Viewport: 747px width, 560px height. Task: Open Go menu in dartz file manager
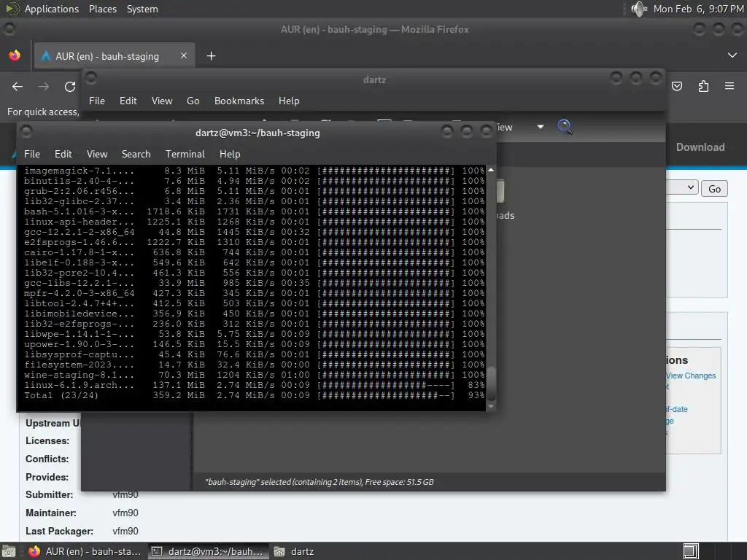pos(193,101)
